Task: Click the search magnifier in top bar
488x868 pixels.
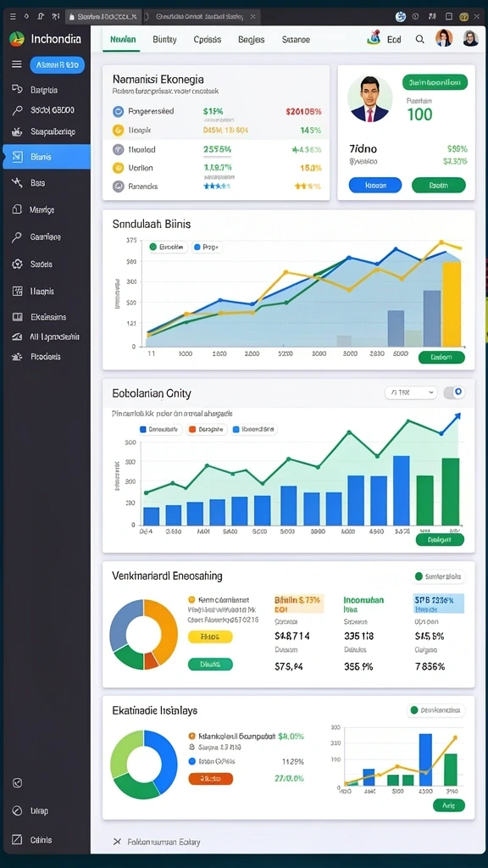Action: [420, 39]
